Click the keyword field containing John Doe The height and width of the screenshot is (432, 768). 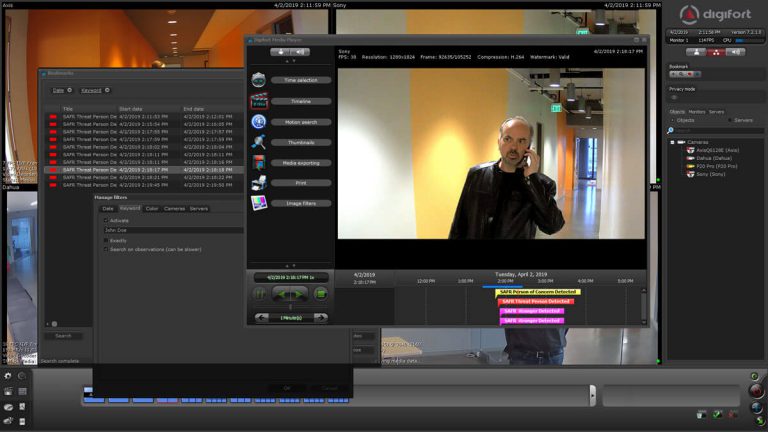pos(173,230)
